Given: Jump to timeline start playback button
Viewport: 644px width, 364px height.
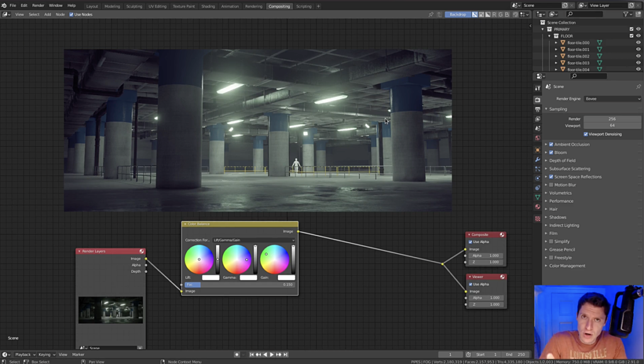Looking at the screenshot, I should pos(252,355).
